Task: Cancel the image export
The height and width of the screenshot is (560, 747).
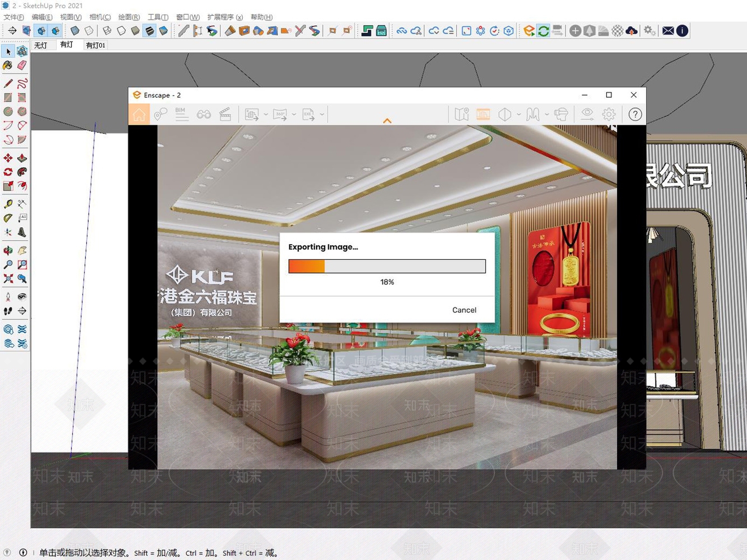Action: pos(464,310)
